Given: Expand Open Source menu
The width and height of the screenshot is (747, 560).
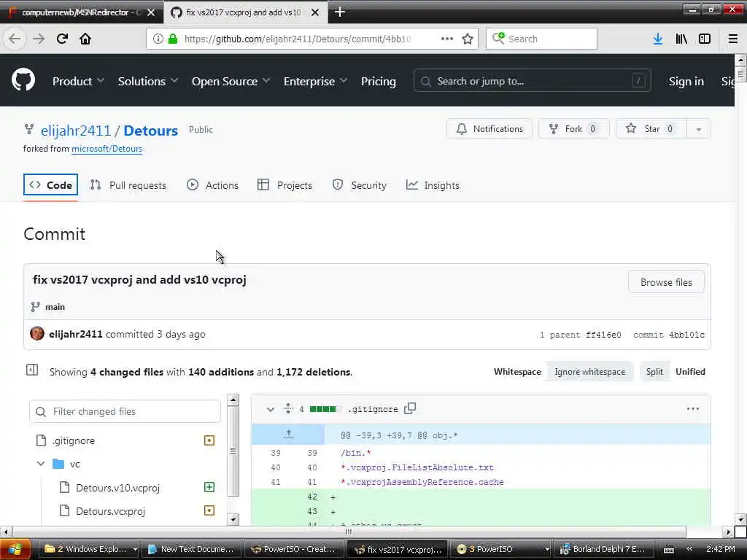Looking at the screenshot, I should point(231,81).
